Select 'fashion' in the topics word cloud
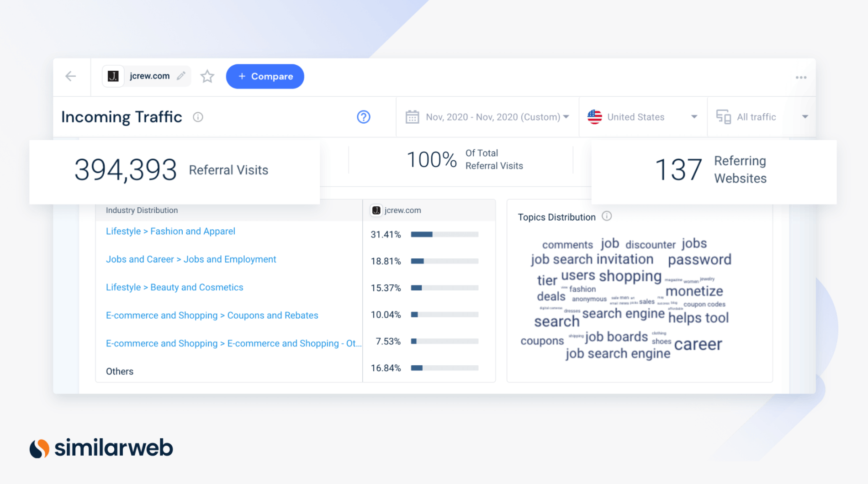 (582, 289)
